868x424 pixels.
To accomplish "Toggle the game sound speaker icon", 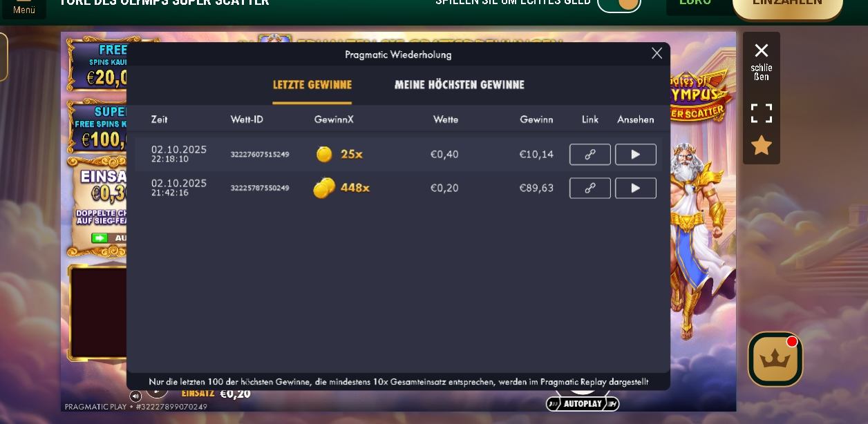I will coord(135,396).
